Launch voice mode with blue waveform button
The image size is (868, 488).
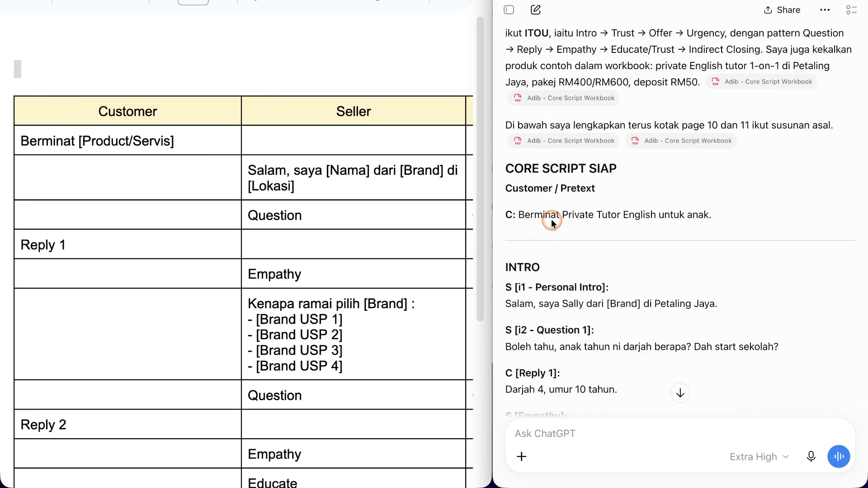(x=839, y=457)
